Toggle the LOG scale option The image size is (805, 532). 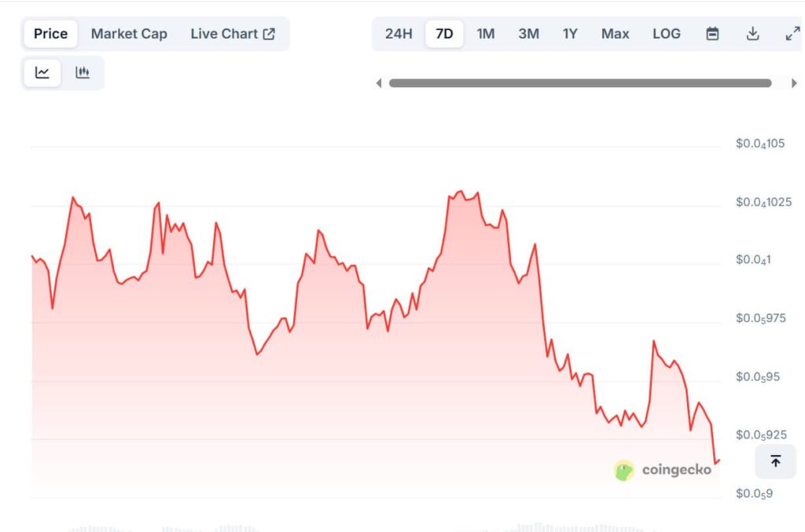tap(666, 34)
